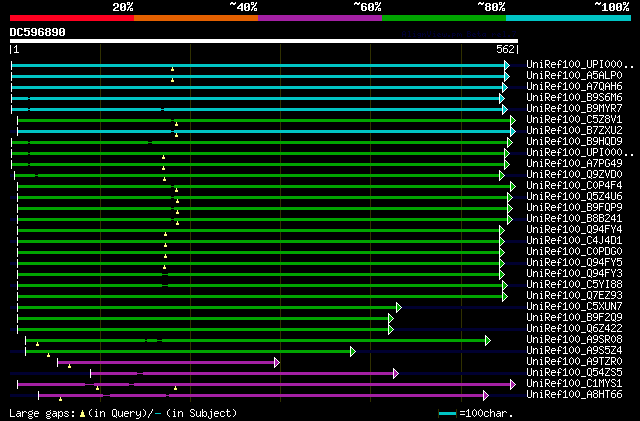Select the UniRef100_C4J4D1 label
640x421 pixels.
coord(574,241)
